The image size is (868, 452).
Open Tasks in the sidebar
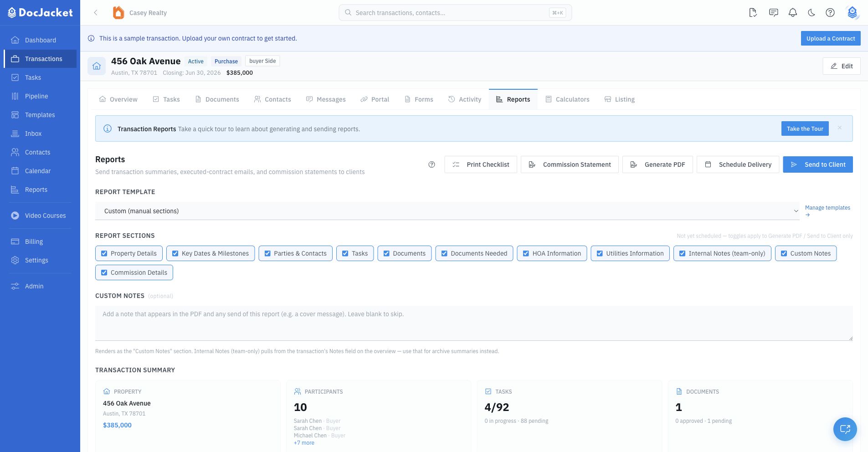pyautogui.click(x=40, y=77)
